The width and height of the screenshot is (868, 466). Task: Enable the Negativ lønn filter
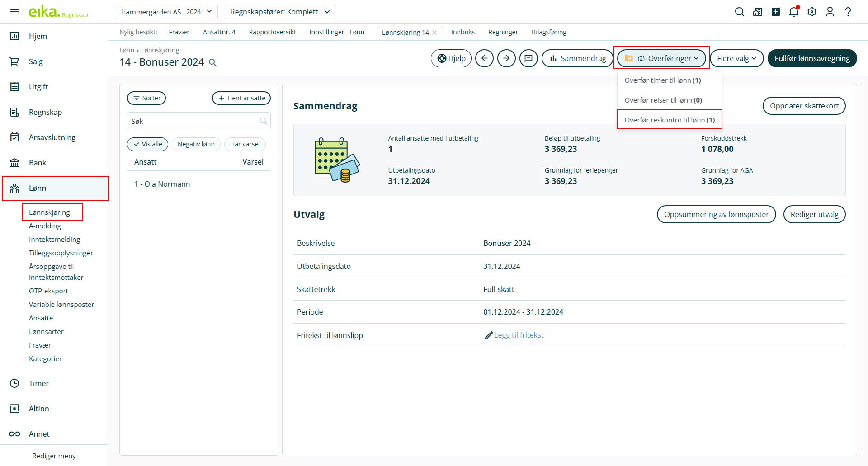coord(196,144)
